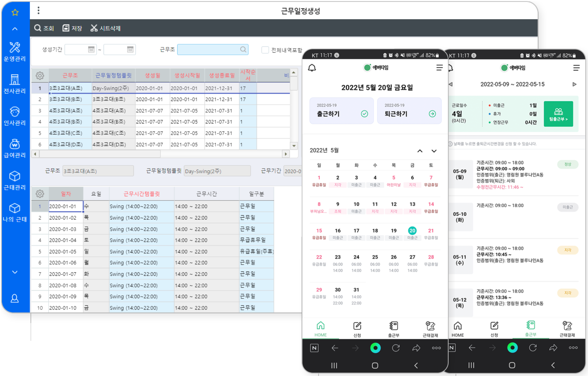Select the 4조3교대(C조) row cell
The width and height of the screenshot is (588, 376).
pyautogui.click(x=70, y=133)
